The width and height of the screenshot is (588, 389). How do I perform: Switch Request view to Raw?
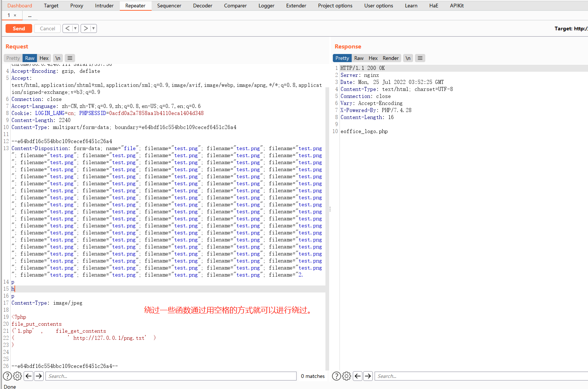tap(30, 58)
